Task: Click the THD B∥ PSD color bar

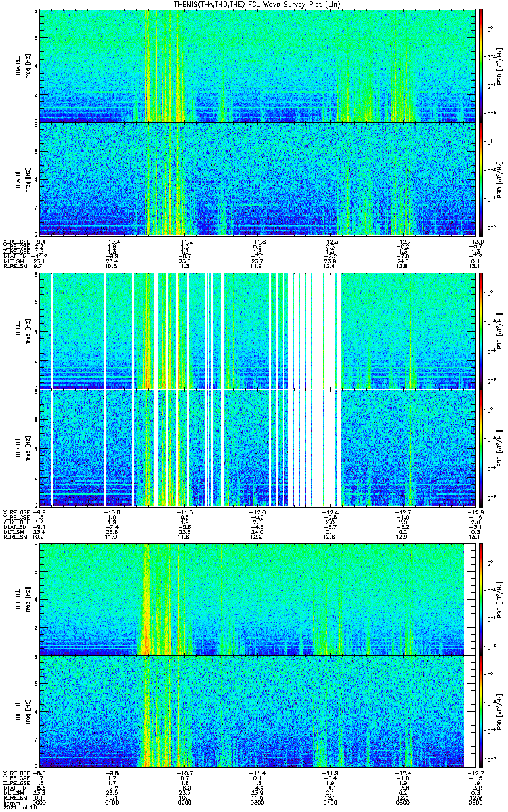Action: (482, 447)
